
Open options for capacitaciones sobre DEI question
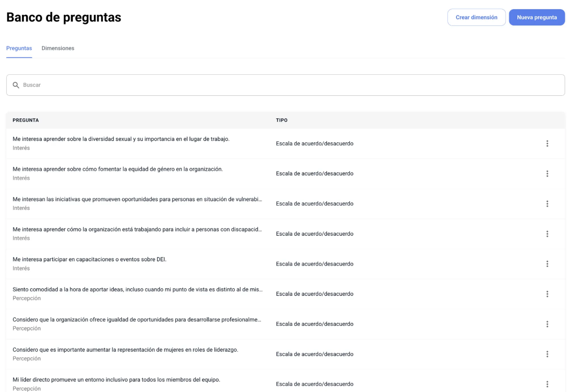click(x=547, y=264)
